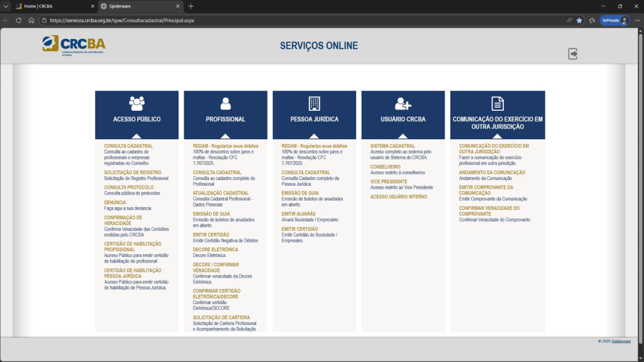
Task: Open the tab list dropdown arrow
Action: coord(6,6)
